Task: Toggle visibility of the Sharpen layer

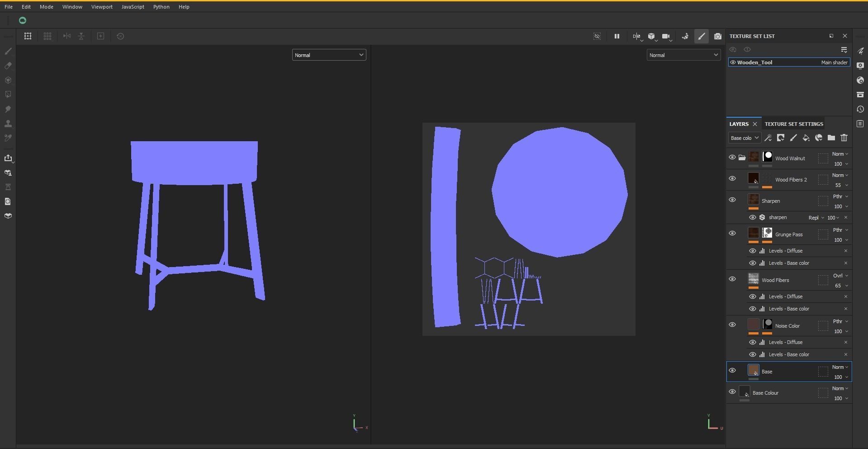Action: coord(732,200)
